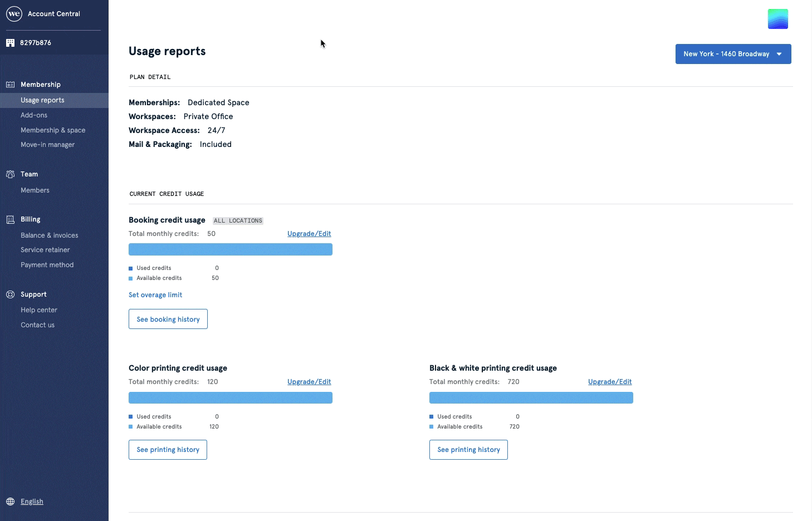
Task: Click See booking history
Action: click(x=168, y=319)
